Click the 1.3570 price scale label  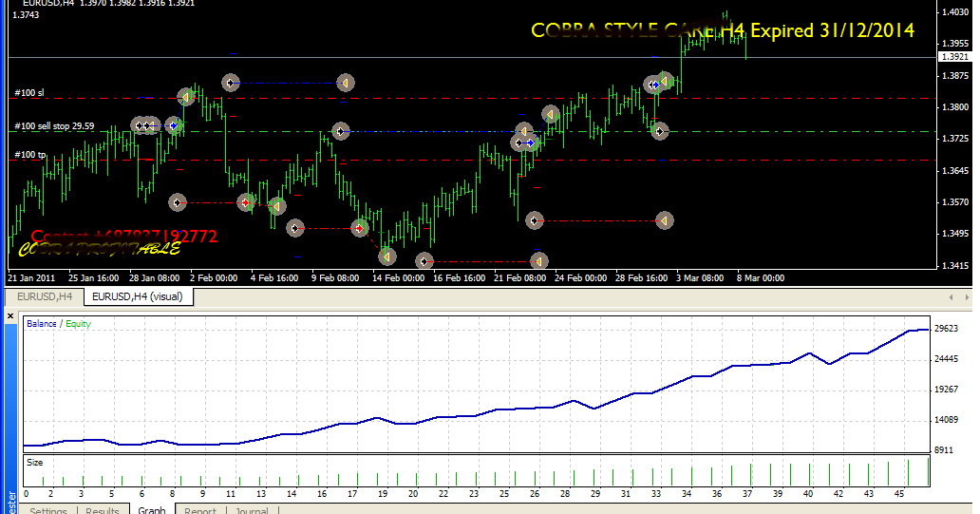[x=955, y=202]
